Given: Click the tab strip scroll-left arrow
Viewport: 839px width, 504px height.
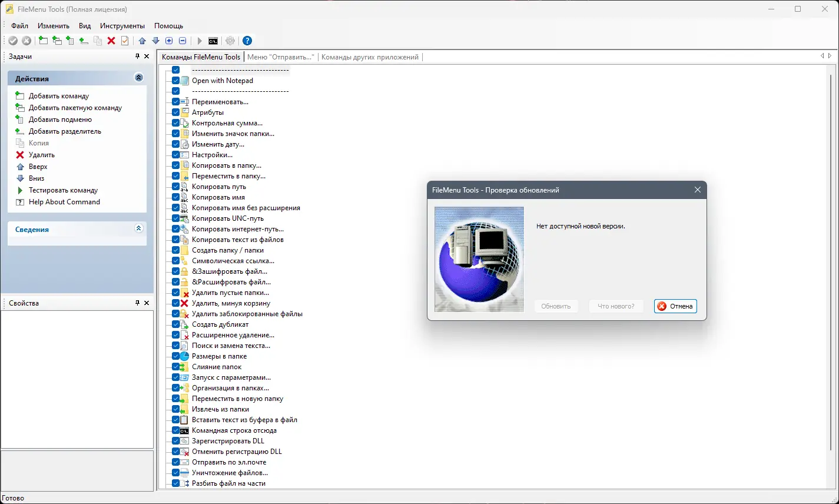Looking at the screenshot, I should (x=823, y=56).
